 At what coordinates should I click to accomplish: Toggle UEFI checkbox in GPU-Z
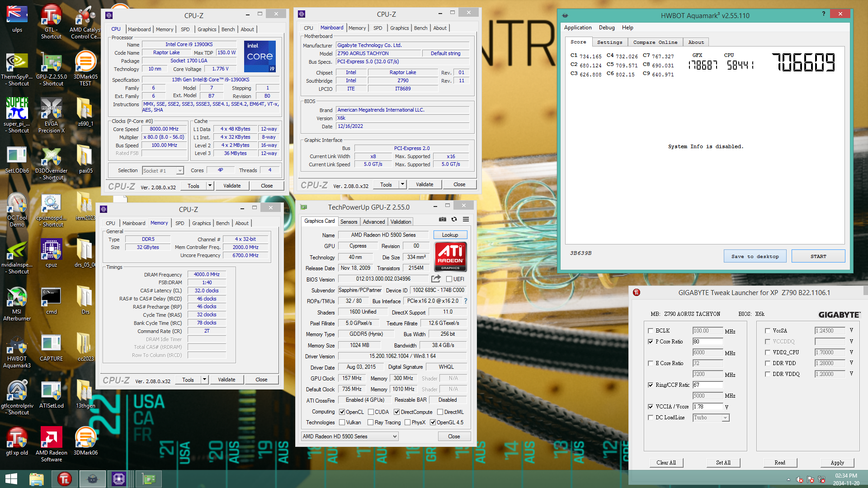[x=449, y=279]
